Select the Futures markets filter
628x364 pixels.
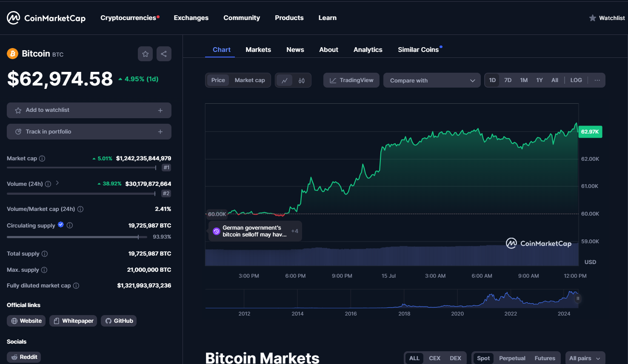[545, 358]
